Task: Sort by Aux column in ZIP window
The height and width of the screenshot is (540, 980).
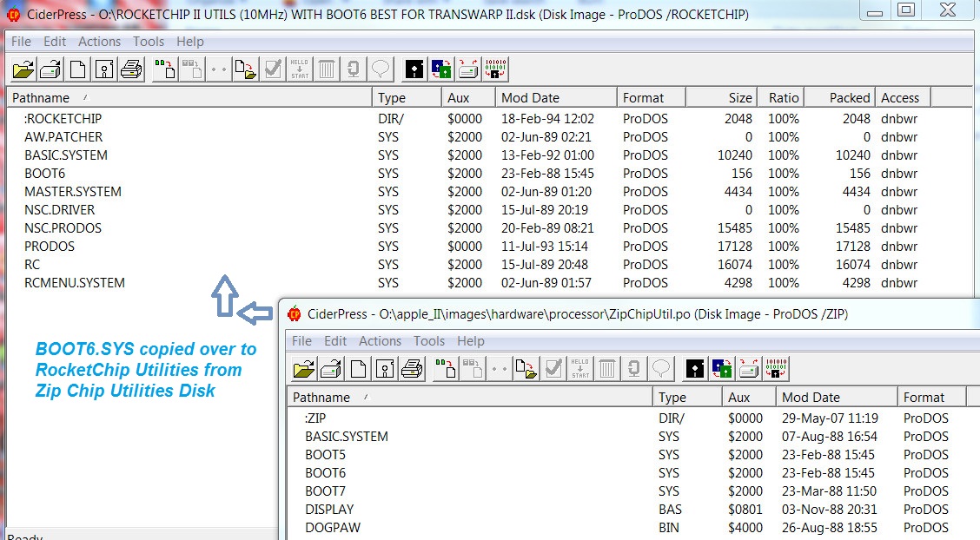Action: point(750,397)
